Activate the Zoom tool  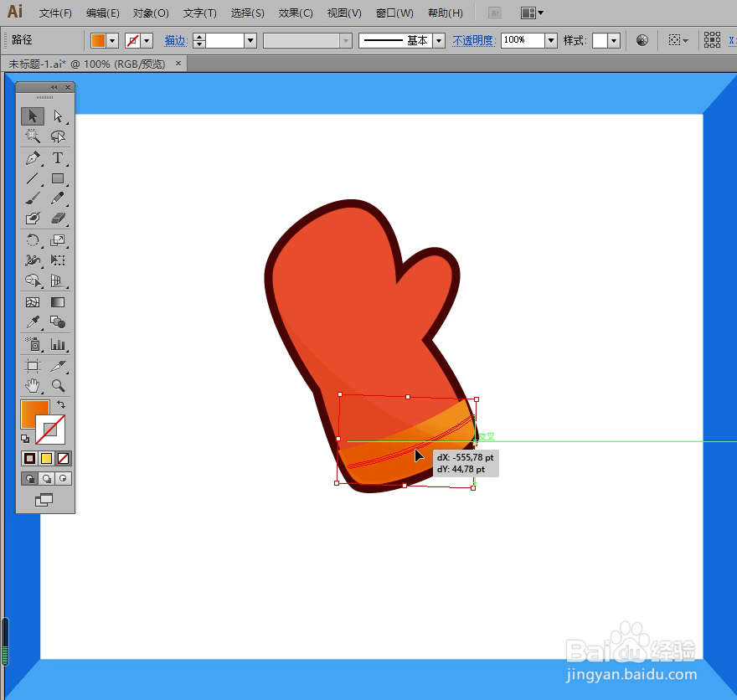58,386
